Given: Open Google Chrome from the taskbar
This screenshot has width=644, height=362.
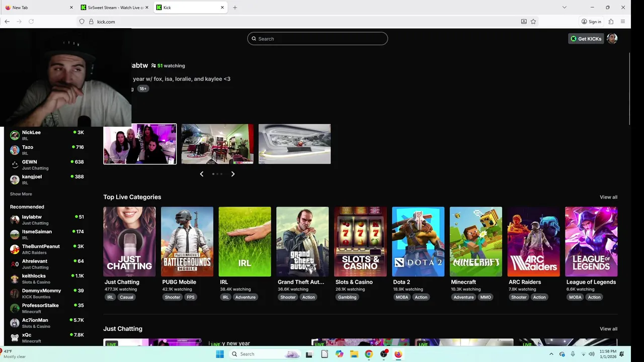Looking at the screenshot, I should pyautogui.click(x=369, y=354).
